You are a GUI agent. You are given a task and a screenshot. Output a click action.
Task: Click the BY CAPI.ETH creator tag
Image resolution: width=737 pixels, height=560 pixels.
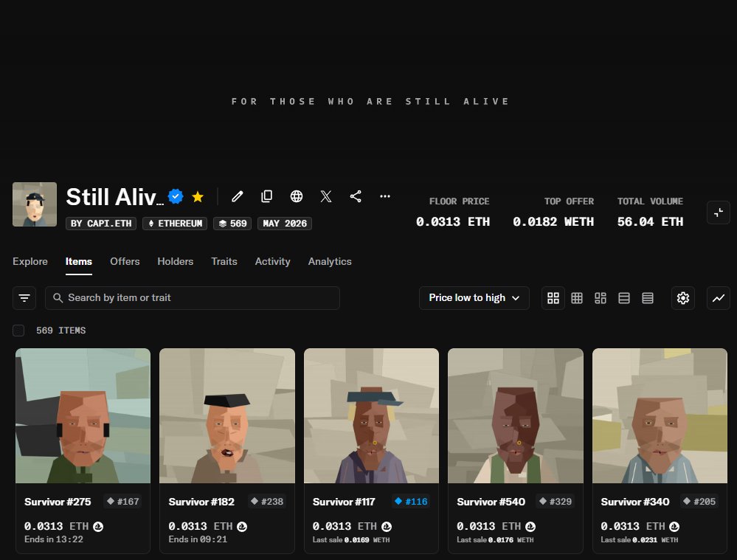[x=101, y=224]
